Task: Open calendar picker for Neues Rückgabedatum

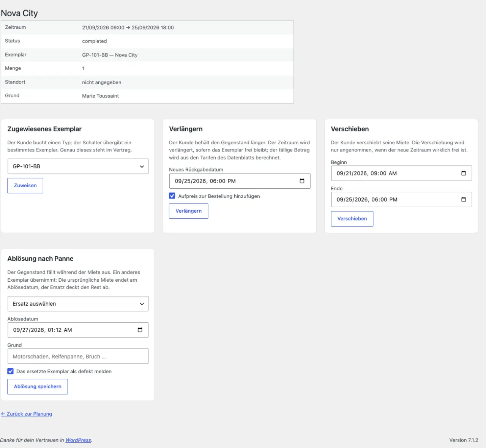Action: tap(302, 181)
